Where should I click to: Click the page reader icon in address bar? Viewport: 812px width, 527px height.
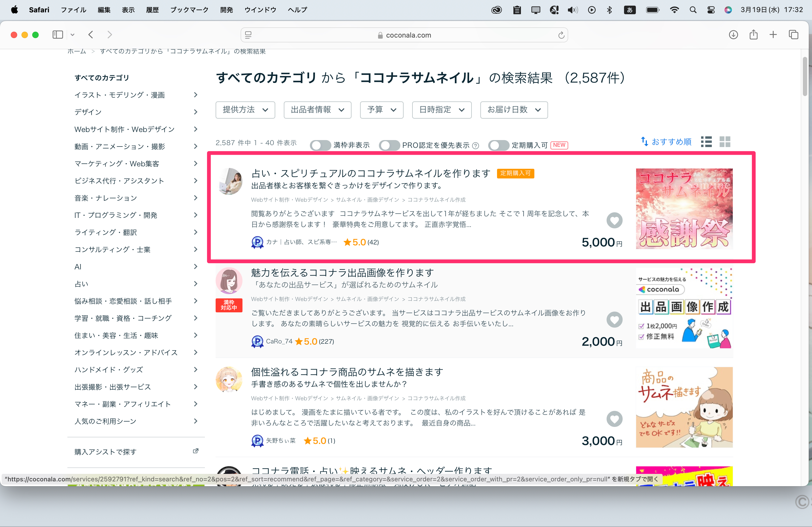tap(248, 35)
